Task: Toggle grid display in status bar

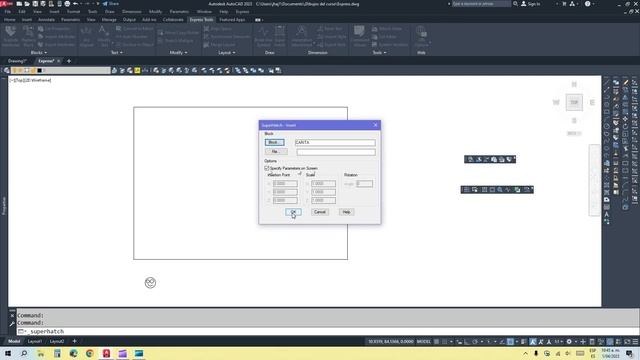Action: click(437, 342)
